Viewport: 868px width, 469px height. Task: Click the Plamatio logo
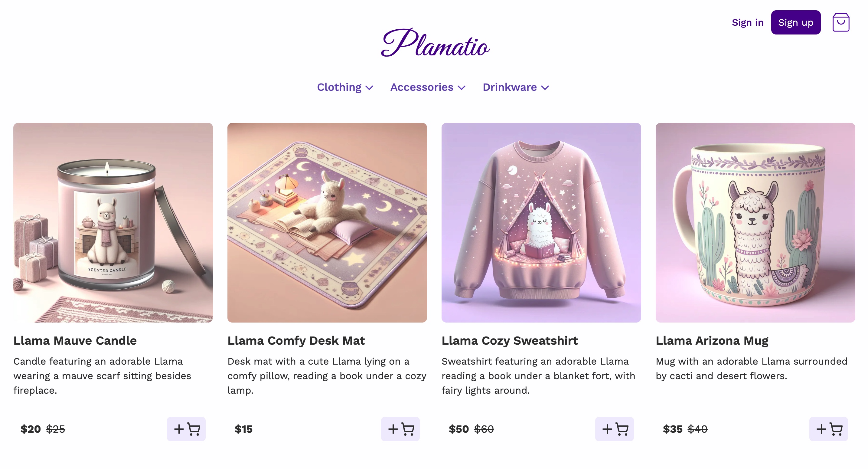(435, 43)
